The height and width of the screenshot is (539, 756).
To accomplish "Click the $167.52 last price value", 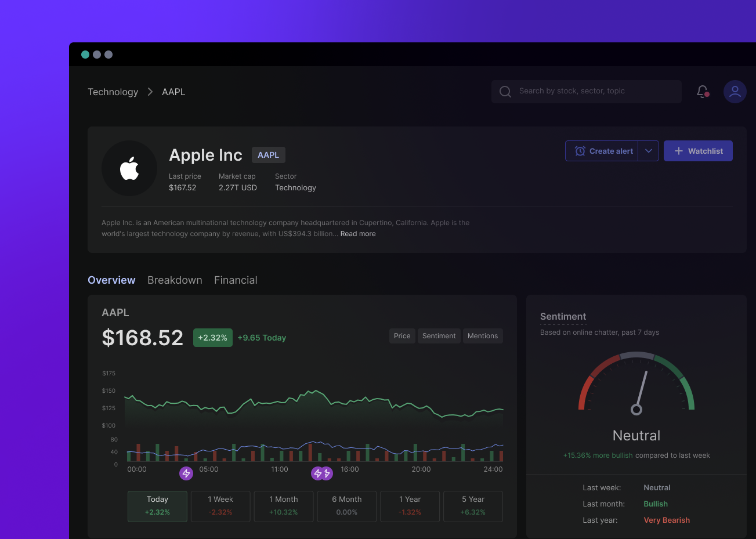I will (x=183, y=188).
